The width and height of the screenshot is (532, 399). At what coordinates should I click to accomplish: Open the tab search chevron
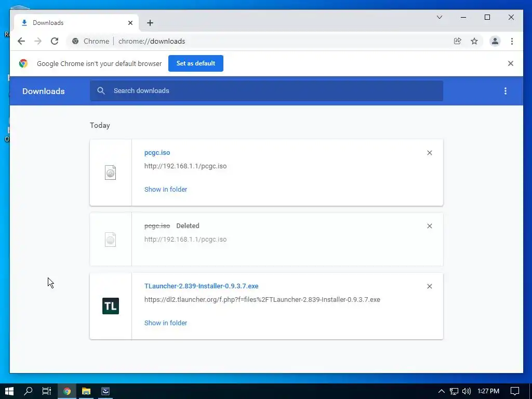click(x=440, y=17)
